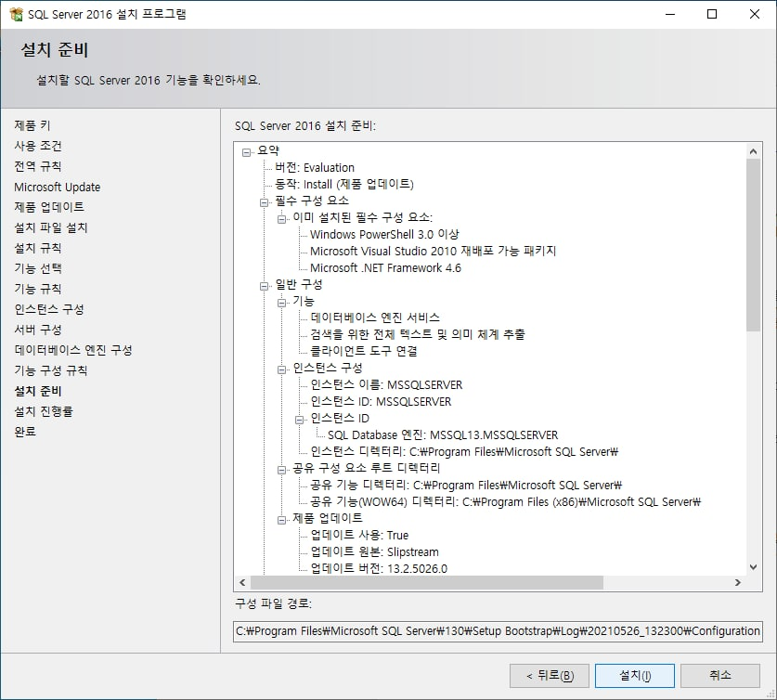Maximize the SQL Server 2016 setup window
This screenshot has width=777, height=700.
712,14
